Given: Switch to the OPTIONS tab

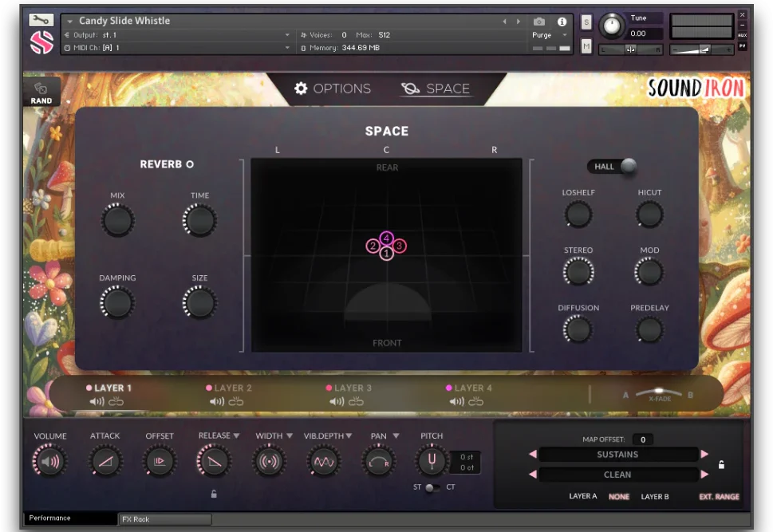Looking at the screenshot, I should click(x=333, y=89).
